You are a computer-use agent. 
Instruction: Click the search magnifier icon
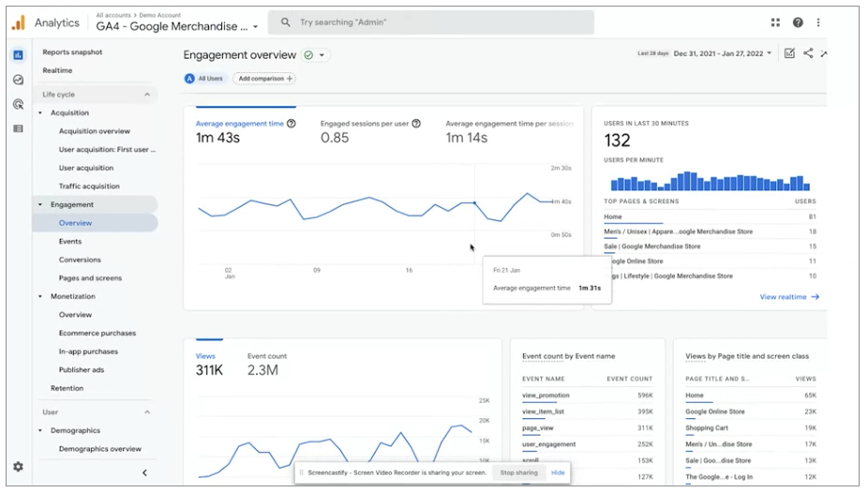click(x=285, y=22)
